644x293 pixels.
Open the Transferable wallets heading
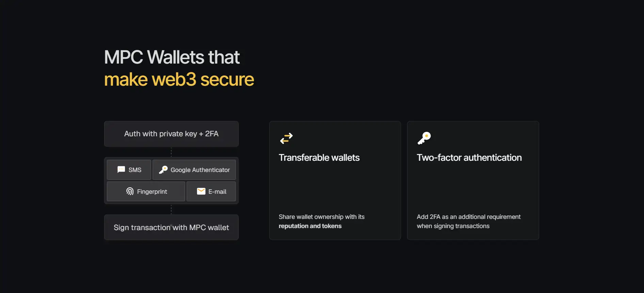tap(319, 158)
